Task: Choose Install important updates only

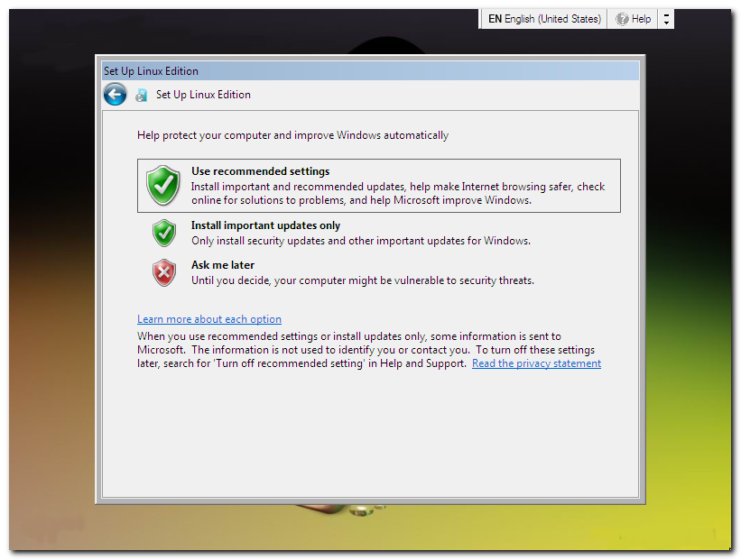Action: (x=378, y=233)
